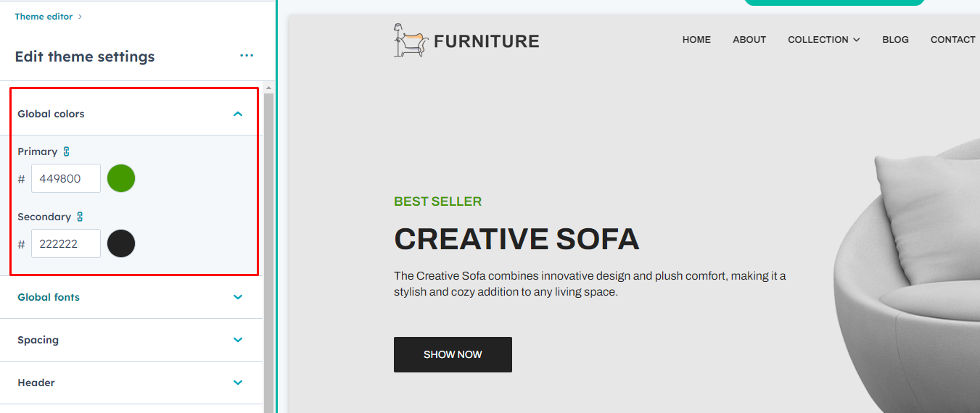Go to the Home menu item
This screenshot has height=413, width=980.
tap(696, 40)
